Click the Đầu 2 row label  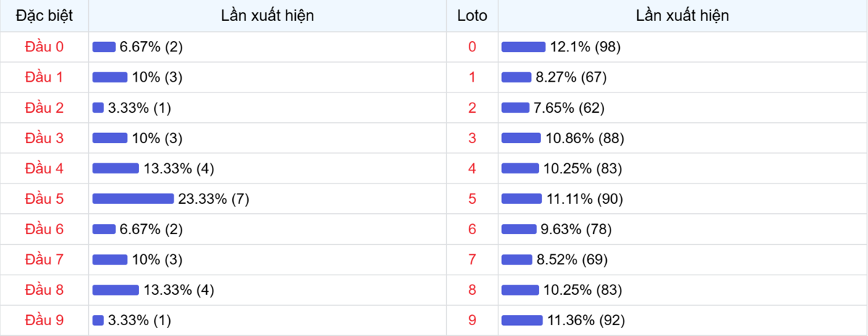[x=44, y=108]
